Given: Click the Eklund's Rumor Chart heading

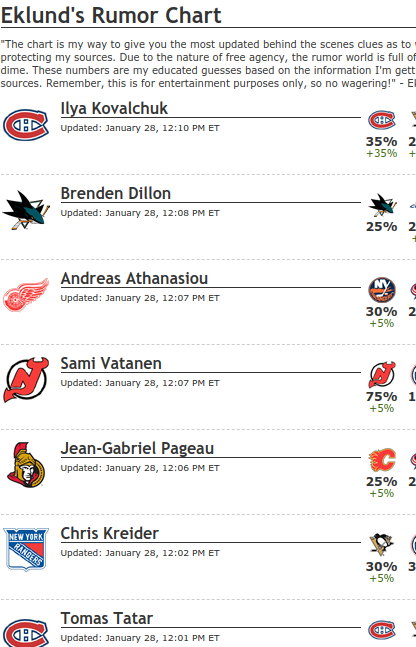Looking at the screenshot, I should [x=111, y=15].
